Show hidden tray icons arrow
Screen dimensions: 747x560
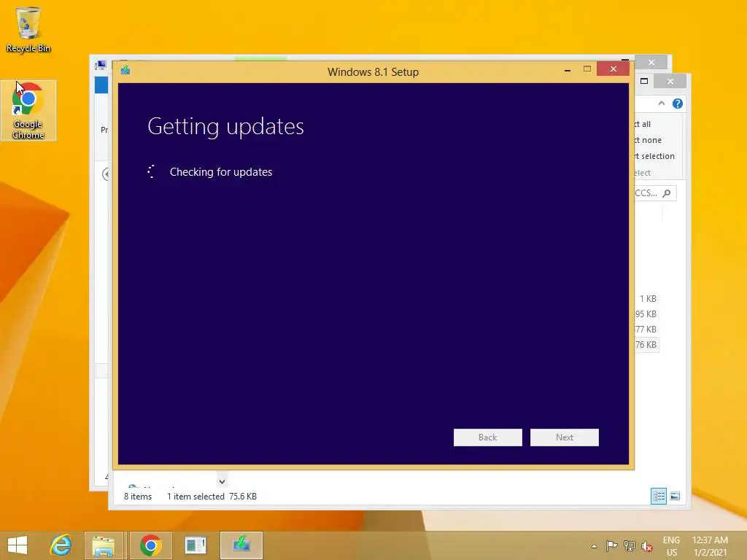[594, 546]
